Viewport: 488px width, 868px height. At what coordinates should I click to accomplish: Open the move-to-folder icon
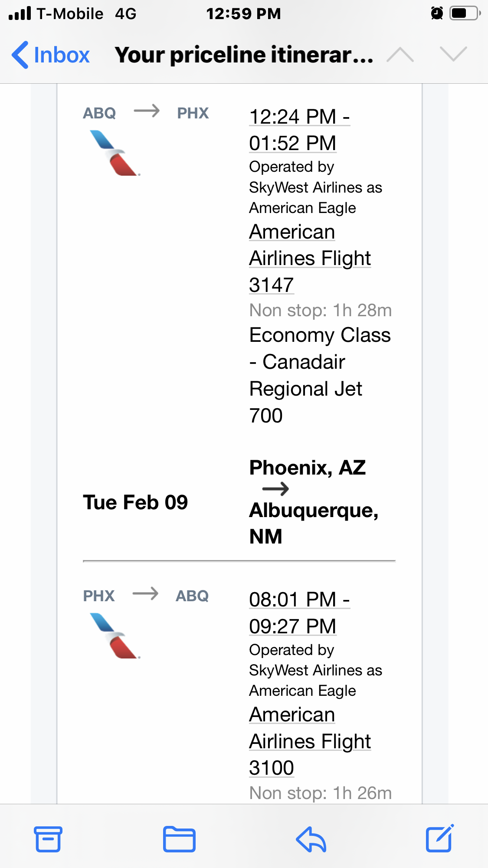[179, 839]
